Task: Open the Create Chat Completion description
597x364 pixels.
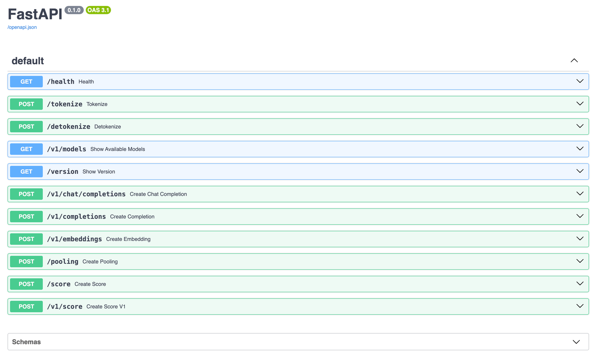Action: coord(158,194)
